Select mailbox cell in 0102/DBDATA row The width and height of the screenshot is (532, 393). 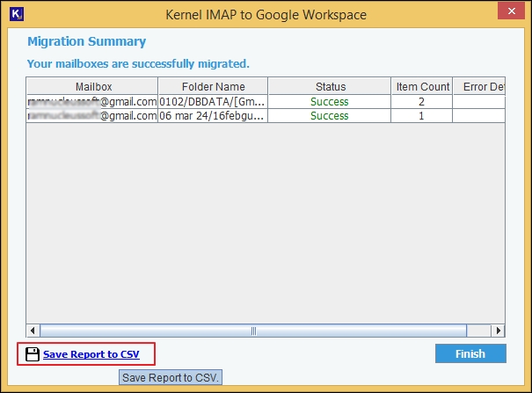point(92,102)
